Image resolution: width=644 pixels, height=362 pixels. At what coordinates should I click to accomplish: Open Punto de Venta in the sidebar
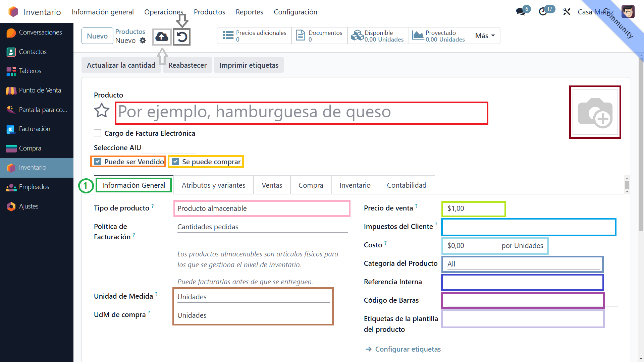(40, 90)
